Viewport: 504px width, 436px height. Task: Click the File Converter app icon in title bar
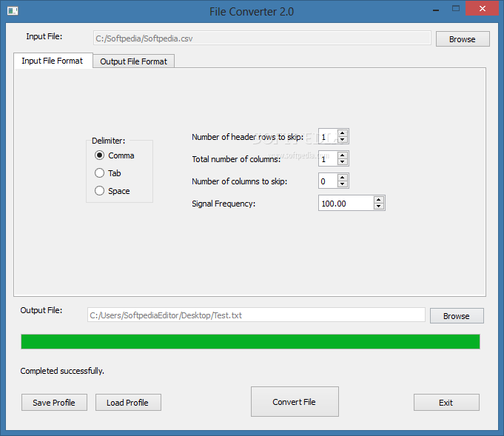13,11
